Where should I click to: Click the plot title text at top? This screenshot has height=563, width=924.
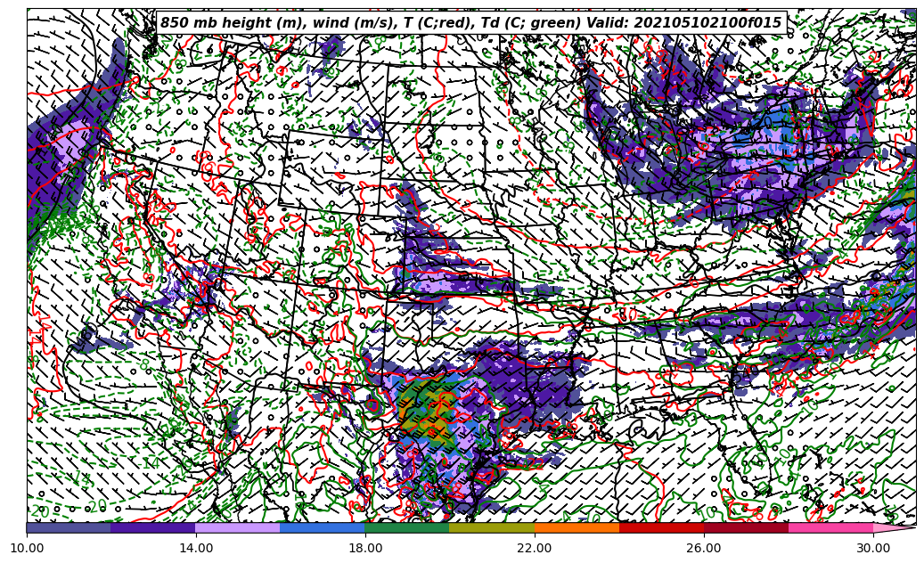470,23
